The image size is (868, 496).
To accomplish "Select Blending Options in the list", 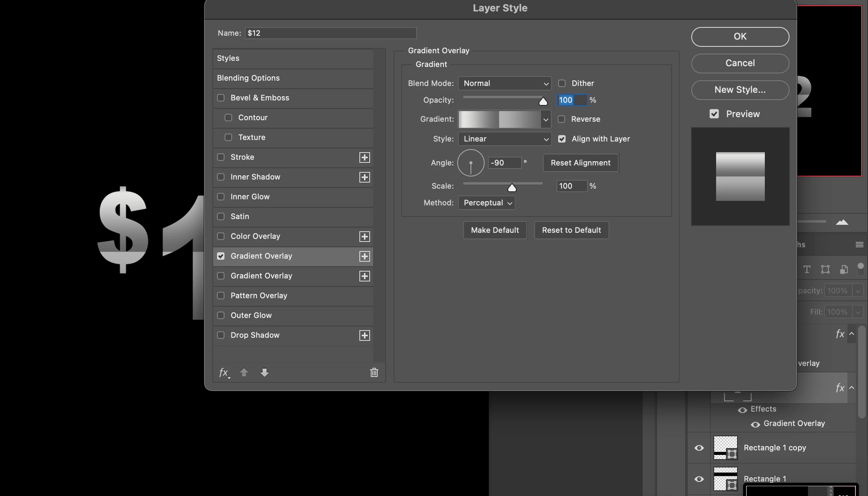I will pos(248,78).
